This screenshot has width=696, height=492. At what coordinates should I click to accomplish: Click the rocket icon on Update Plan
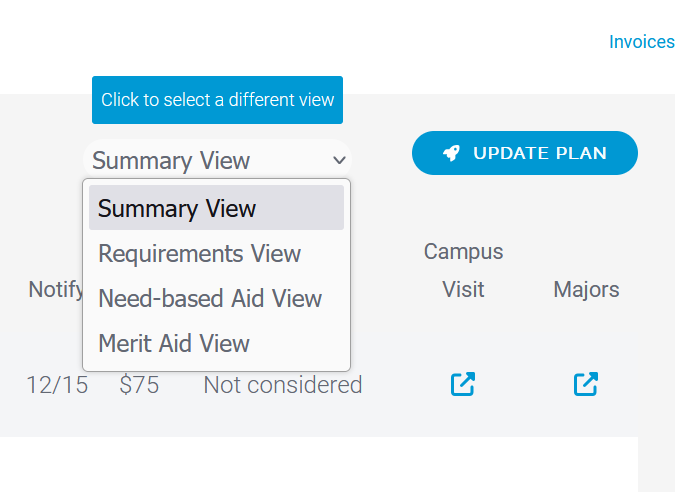(x=451, y=153)
